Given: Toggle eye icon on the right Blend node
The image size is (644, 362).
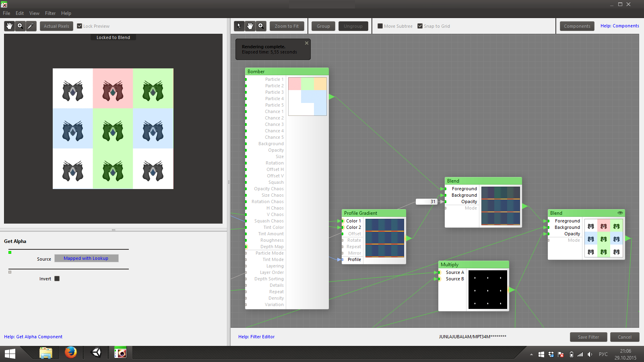Looking at the screenshot, I should 620,213.
